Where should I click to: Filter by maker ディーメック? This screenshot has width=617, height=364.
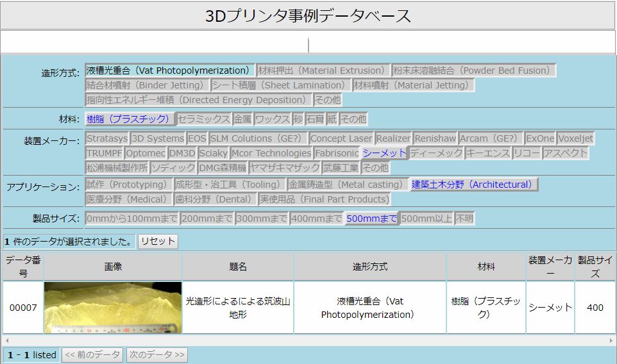coord(436,153)
